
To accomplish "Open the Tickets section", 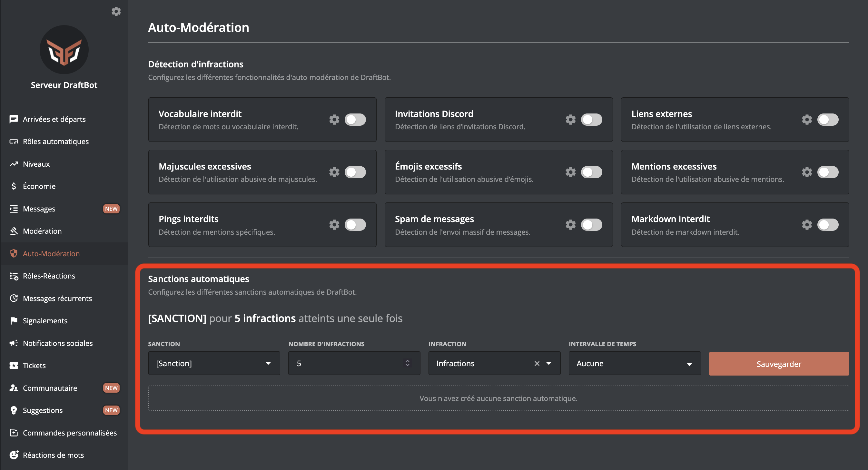I will coord(34,365).
